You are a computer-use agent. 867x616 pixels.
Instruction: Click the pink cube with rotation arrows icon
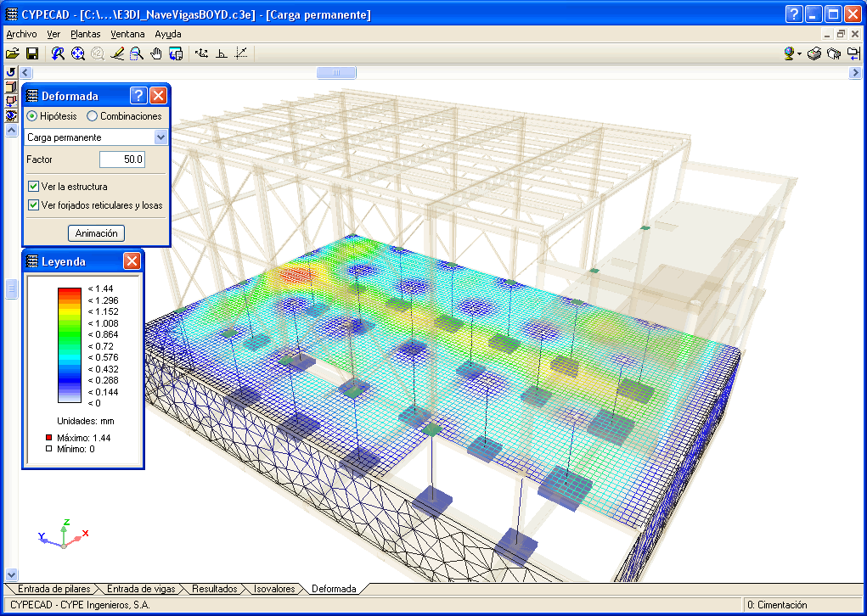coord(11,101)
